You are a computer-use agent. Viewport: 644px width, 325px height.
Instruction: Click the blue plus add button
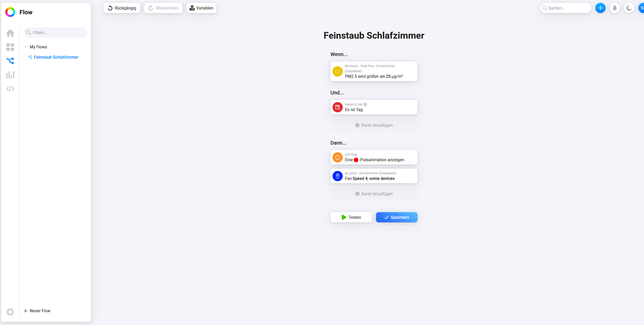tap(600, 8)
